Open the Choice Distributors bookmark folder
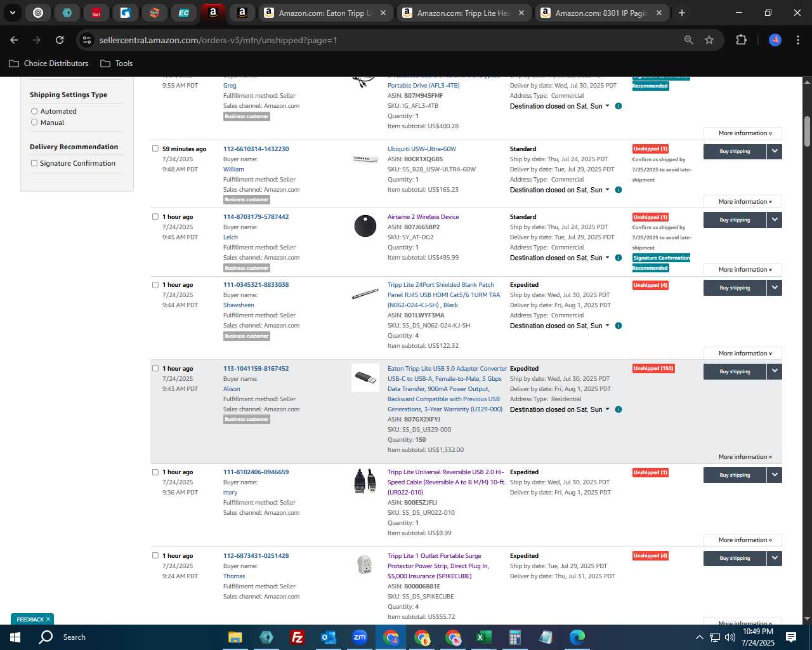The image size is (812, 650). point(49,63)
